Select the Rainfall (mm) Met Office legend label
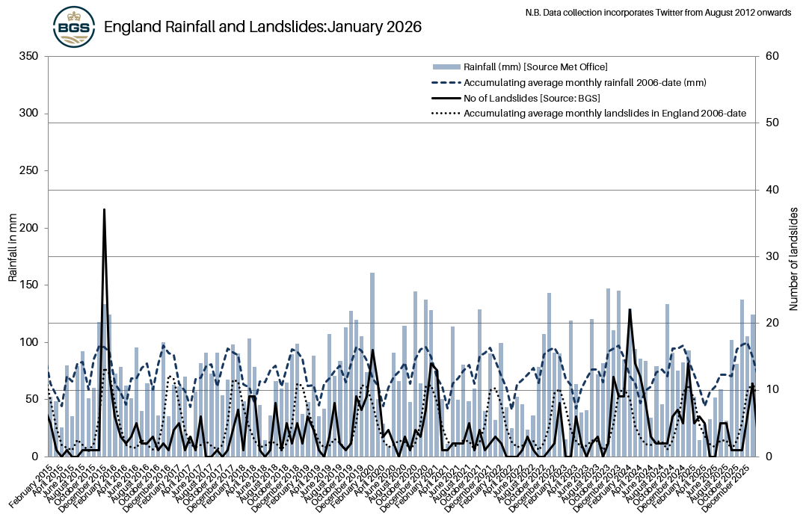Screen dimensions: 809x532 click(x=535, y=67)
